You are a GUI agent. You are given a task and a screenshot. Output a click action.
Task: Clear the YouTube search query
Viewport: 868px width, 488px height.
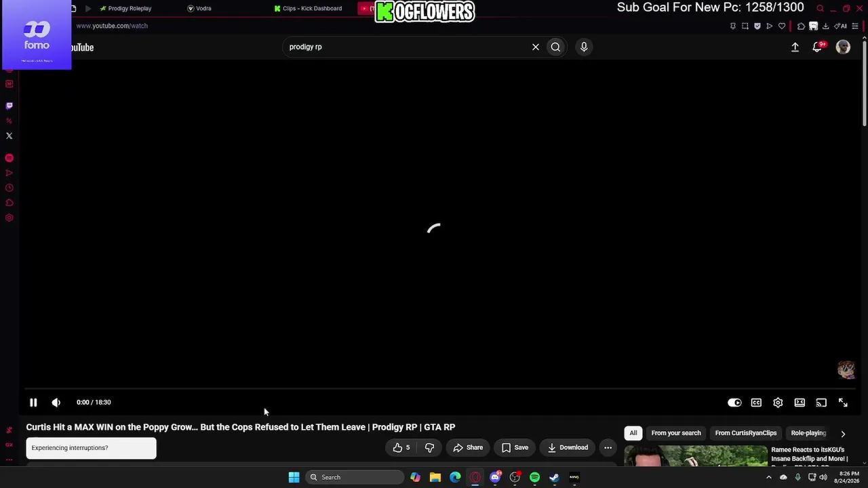click(x=536, y=47)
